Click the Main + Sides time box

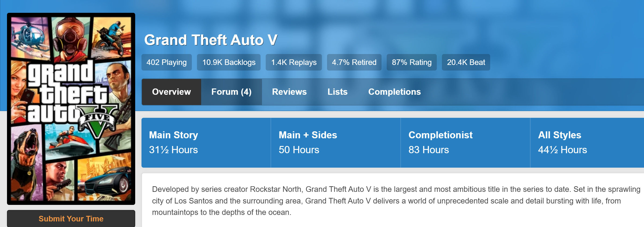(335, 142)
